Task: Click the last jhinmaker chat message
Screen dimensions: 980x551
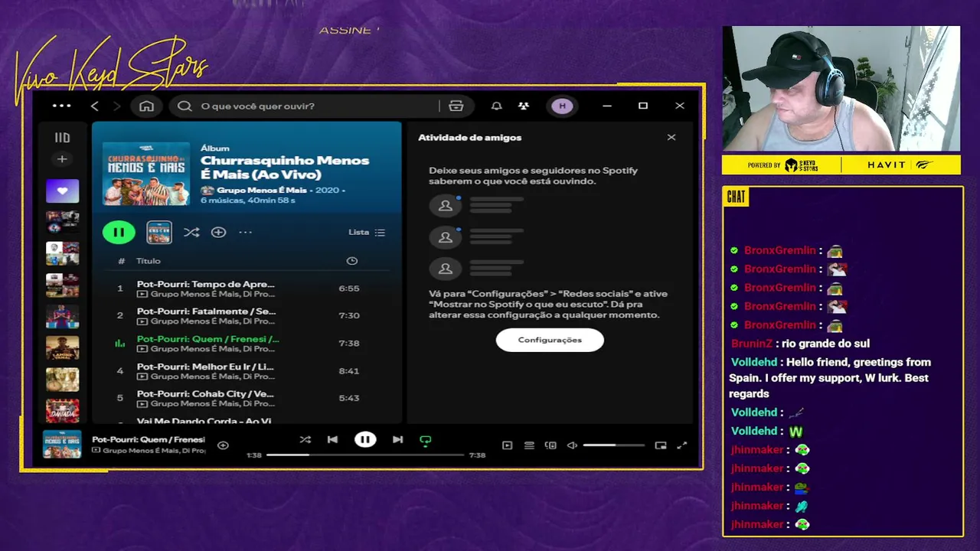Action: [x=770, y=524]
